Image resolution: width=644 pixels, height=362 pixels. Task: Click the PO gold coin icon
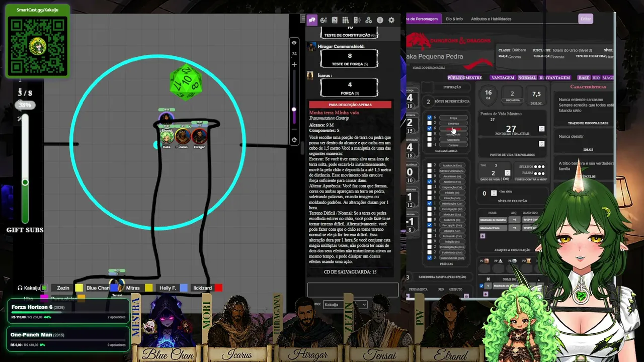click(x=530, y=261)
